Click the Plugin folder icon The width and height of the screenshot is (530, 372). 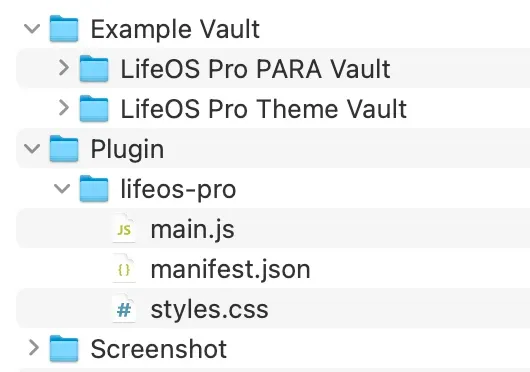[x=64, y=149]
